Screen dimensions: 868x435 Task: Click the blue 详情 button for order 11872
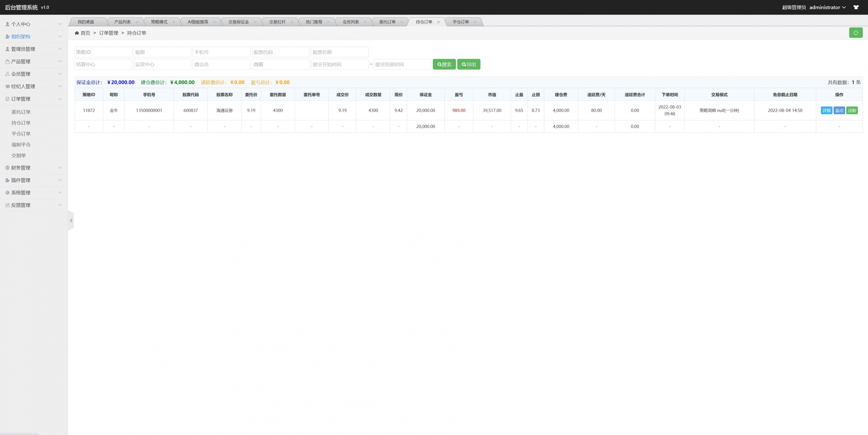click(x=826, y=111)
